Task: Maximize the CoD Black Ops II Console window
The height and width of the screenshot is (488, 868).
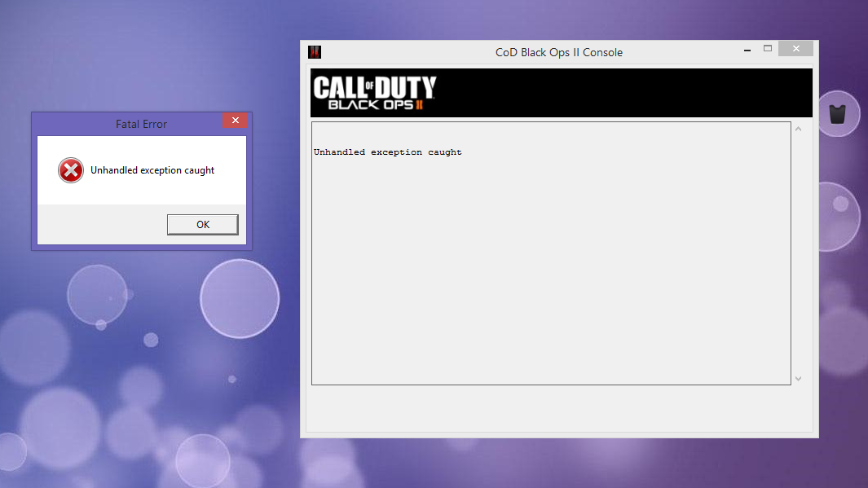Action: point(768,49)
